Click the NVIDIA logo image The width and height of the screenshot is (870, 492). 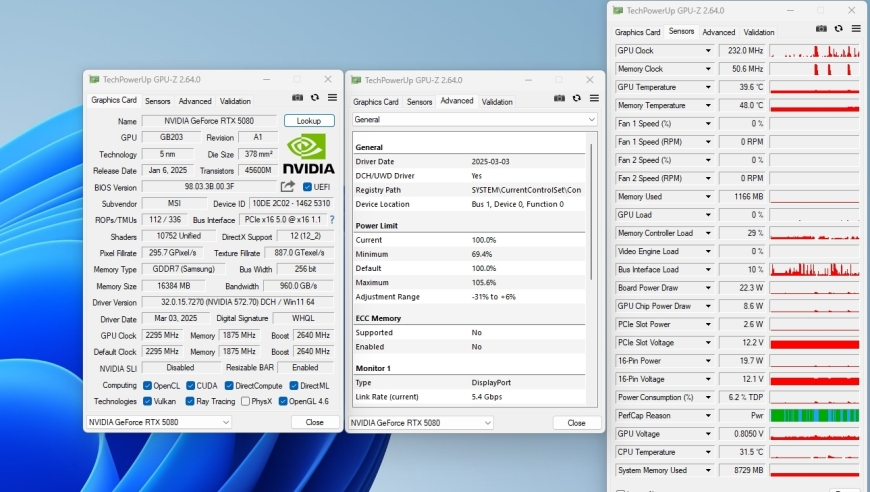308,154
